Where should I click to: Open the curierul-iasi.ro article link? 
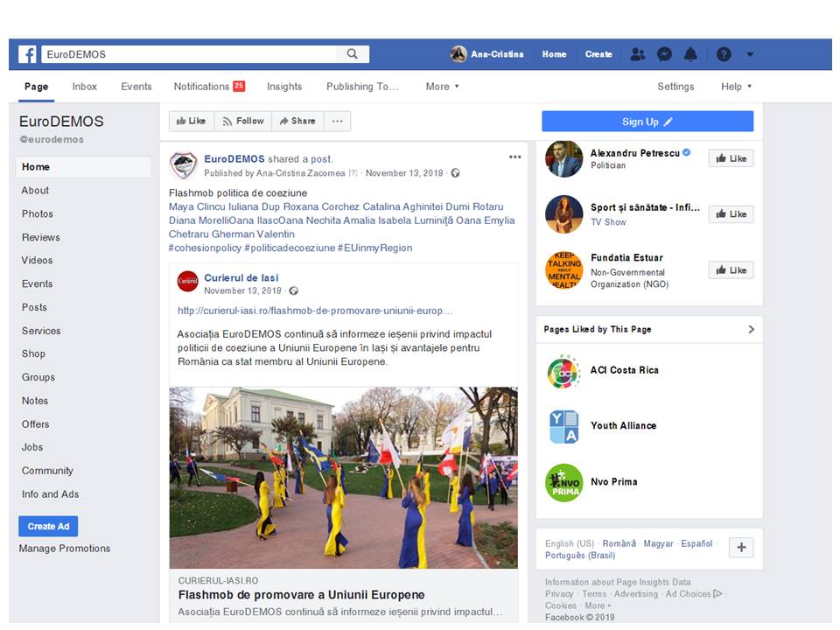coord(315,311)
